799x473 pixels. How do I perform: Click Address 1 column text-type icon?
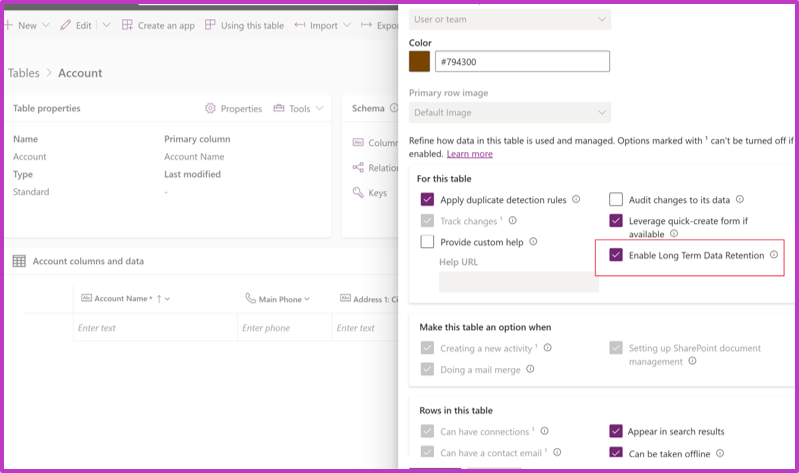pos(345,298)
